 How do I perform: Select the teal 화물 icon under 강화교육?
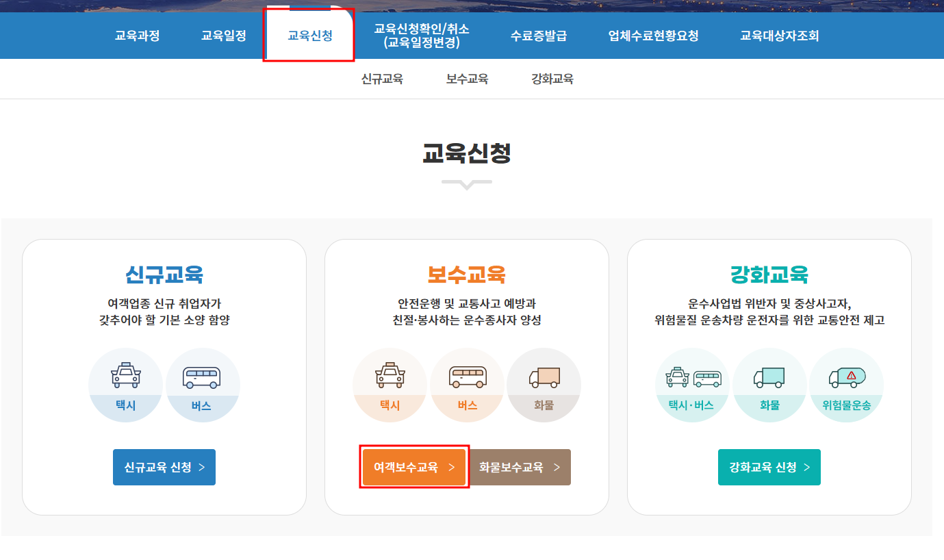pos(769,383)
